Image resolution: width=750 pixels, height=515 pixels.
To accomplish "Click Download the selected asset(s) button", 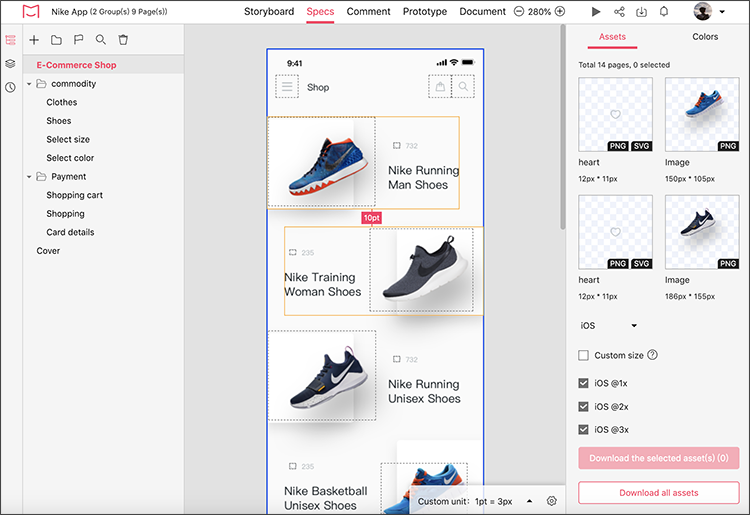I will tap(659, 458).
